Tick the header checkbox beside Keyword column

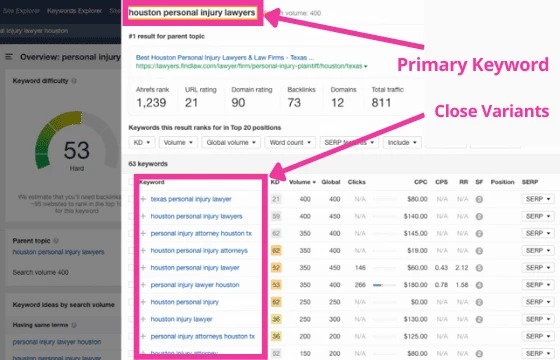[131, 182]
